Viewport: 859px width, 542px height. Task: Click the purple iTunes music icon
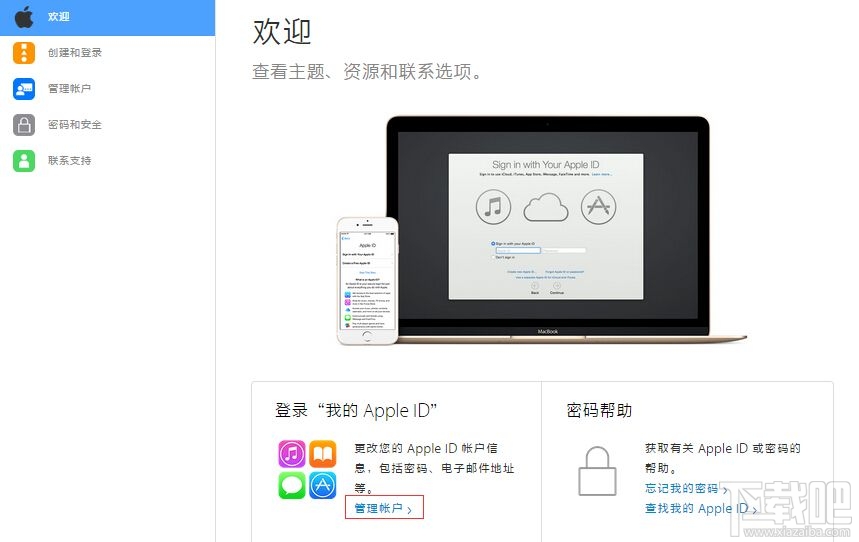[x=291, y=454]
